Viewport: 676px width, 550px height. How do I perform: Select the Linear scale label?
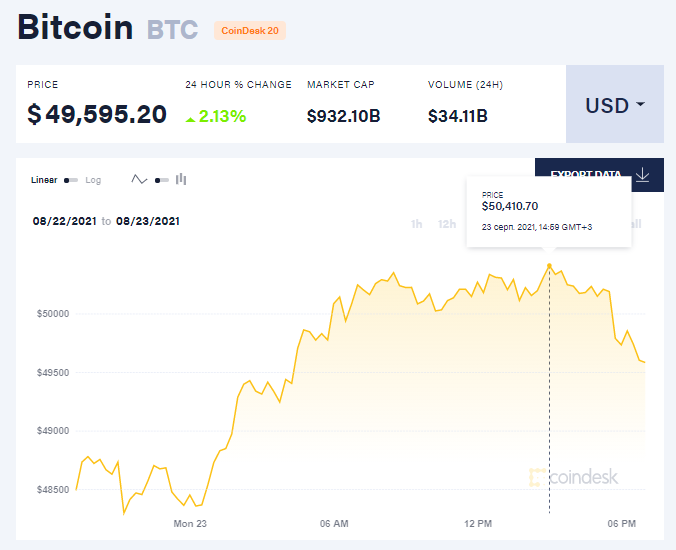[x=44, y=180]
